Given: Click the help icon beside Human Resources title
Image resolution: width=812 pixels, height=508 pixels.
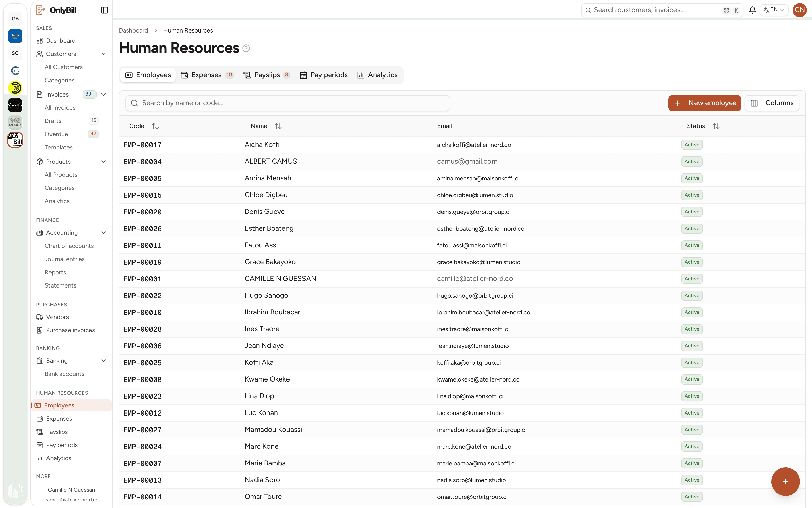Looking at the screenshot, I should pos(246,48).
